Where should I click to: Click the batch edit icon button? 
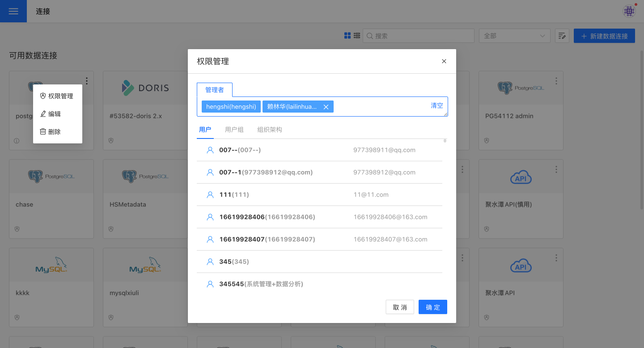(x=562, y=36)
